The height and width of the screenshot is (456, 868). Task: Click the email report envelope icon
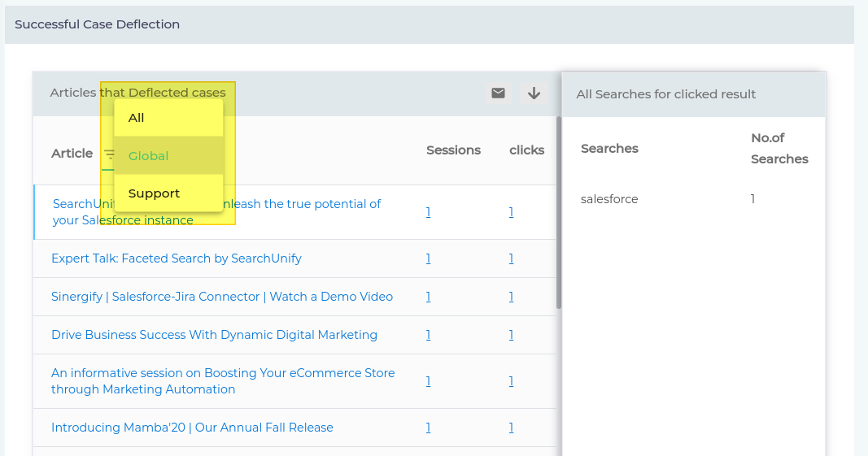(498, 93)
